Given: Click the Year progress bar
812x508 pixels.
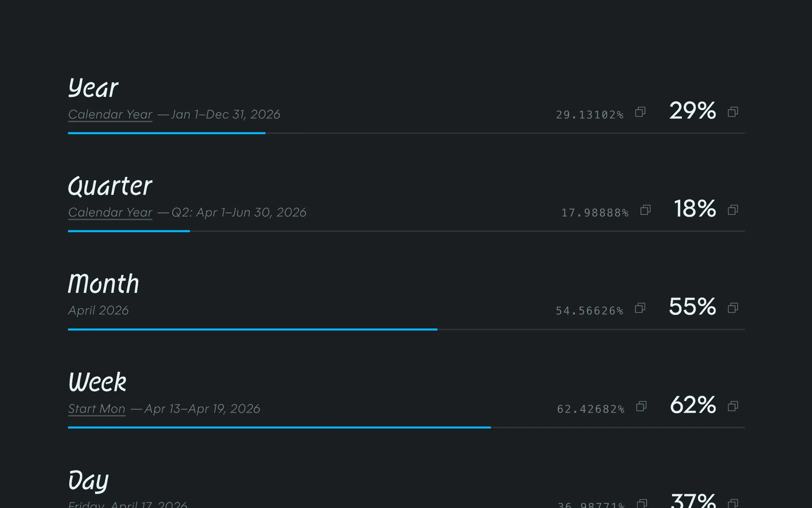Looking at the screenshot, I should point(406,133).
